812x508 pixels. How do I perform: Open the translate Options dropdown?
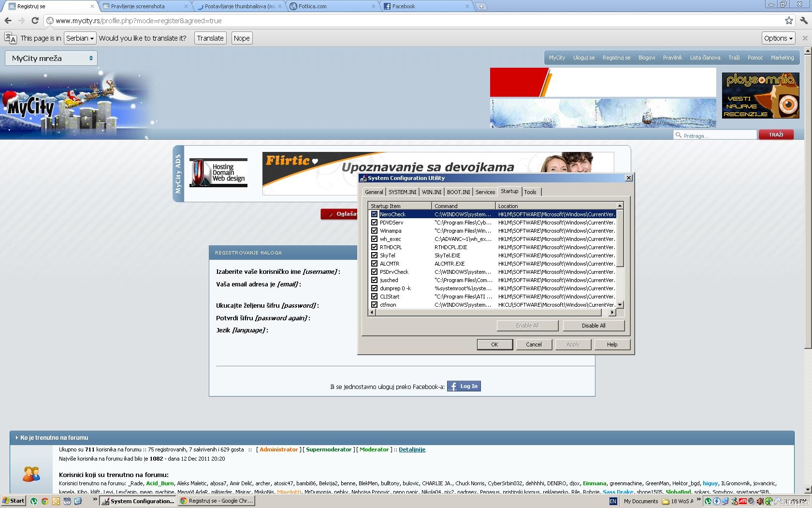click(778, 38)
